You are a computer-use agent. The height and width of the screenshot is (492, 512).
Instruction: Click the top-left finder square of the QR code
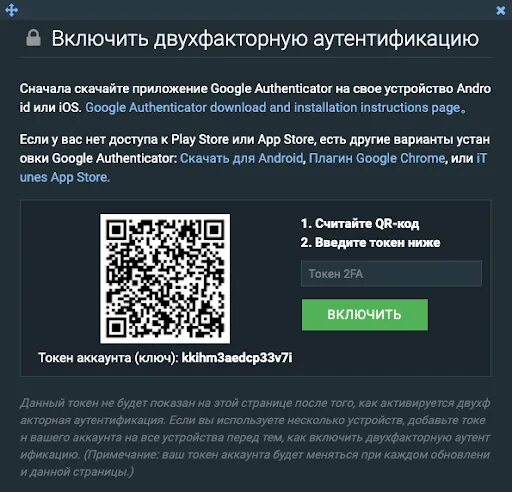[116, 230]
